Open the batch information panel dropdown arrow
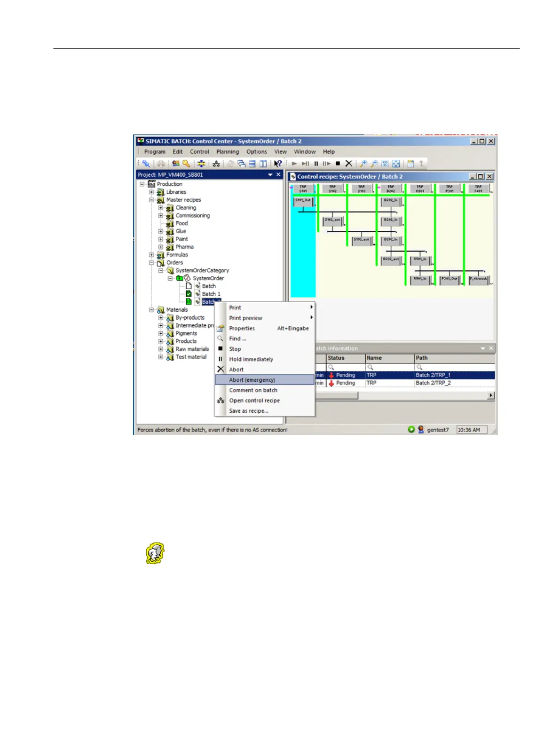Viewport: 560px width, 746px height. (x=483, y=349)
